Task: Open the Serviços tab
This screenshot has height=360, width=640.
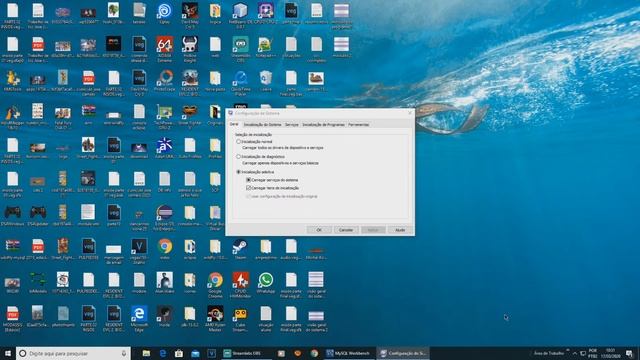Action: click(291, 124)
